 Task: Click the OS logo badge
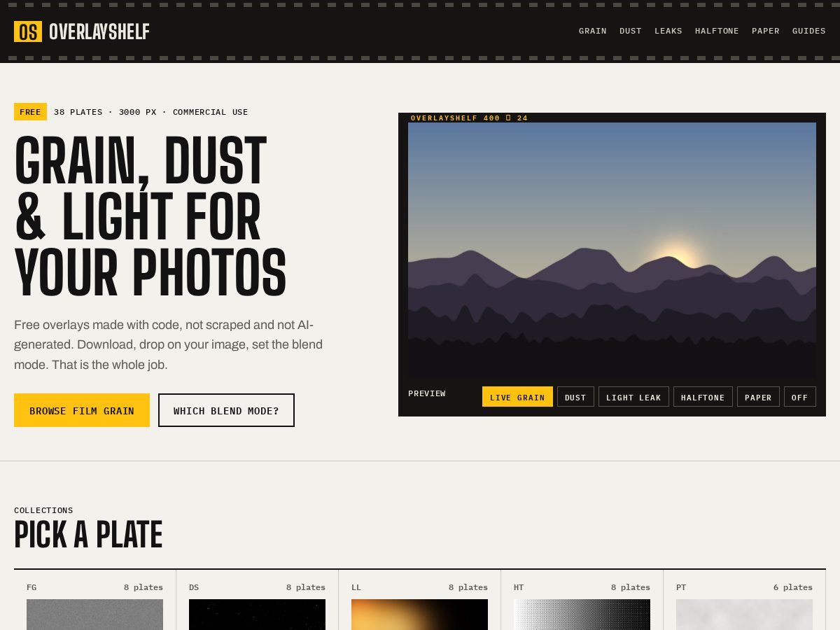28,31
